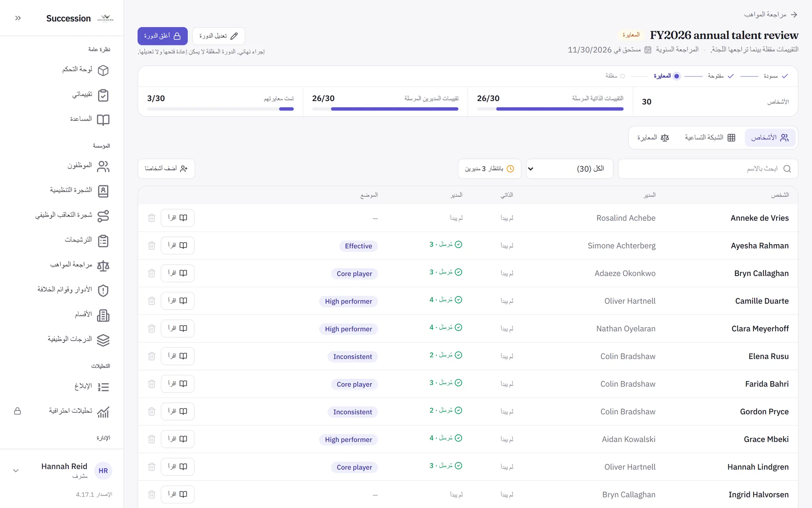Toggle the awaiting 3 managers filter
This screenshot has height=508, width=812.
(489, 169)
